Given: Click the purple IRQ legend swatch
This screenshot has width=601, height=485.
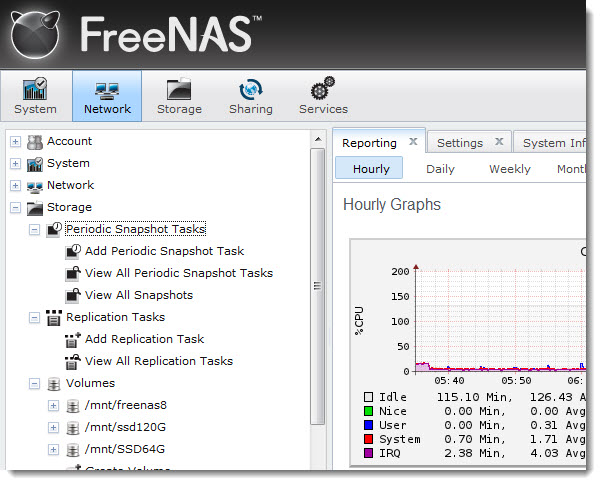Looking at the screenshot, I should coord(368,453).
